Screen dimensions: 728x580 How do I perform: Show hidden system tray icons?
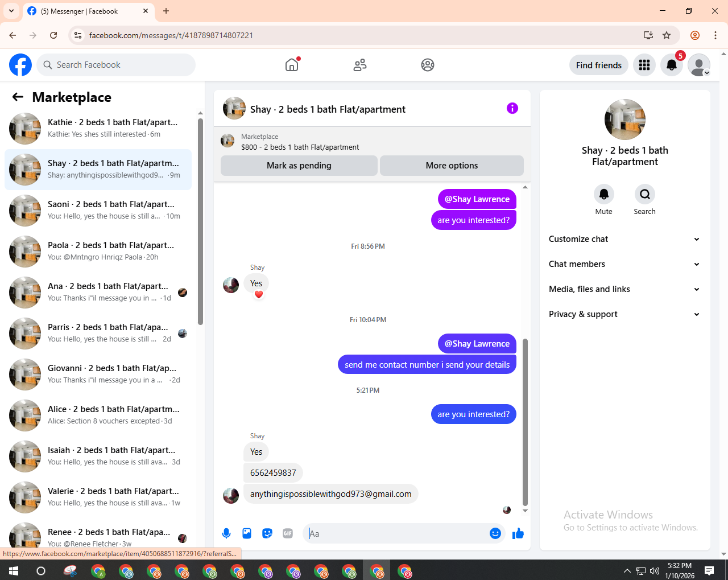(627, 571)
